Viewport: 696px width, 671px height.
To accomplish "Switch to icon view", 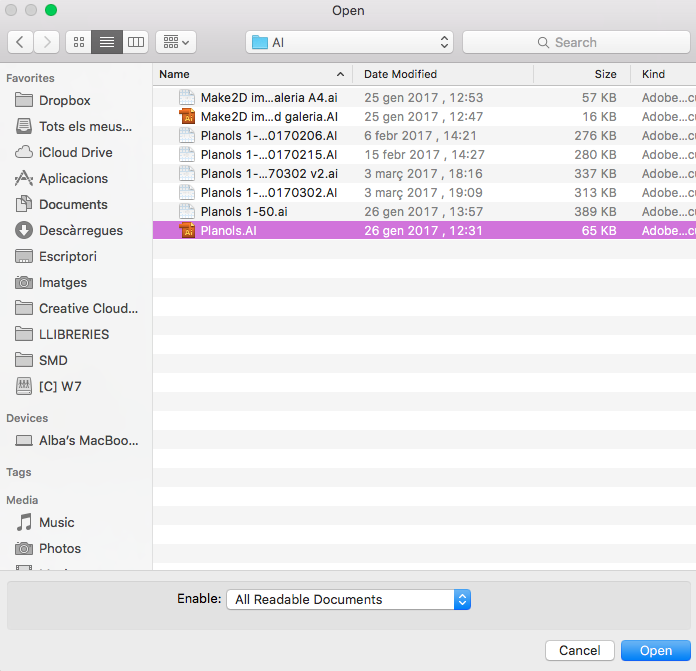I will click(x=79, y=42).
